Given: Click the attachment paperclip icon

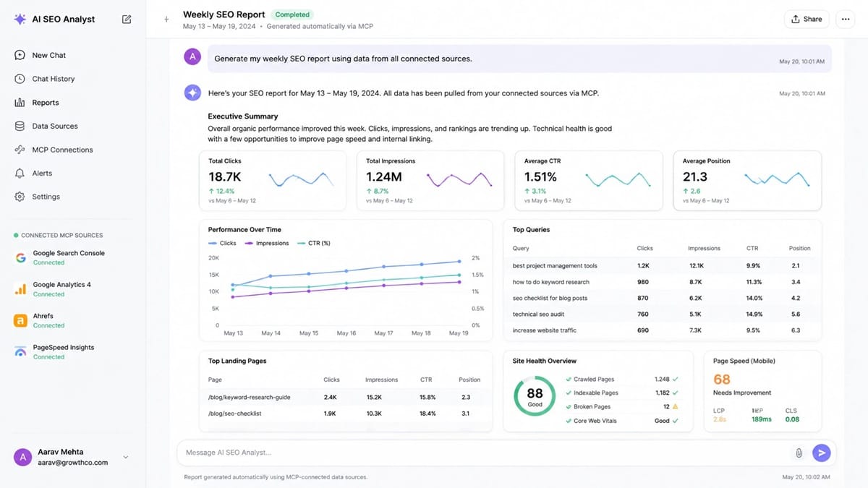Looking at the screenshot, I should (799, 453).
